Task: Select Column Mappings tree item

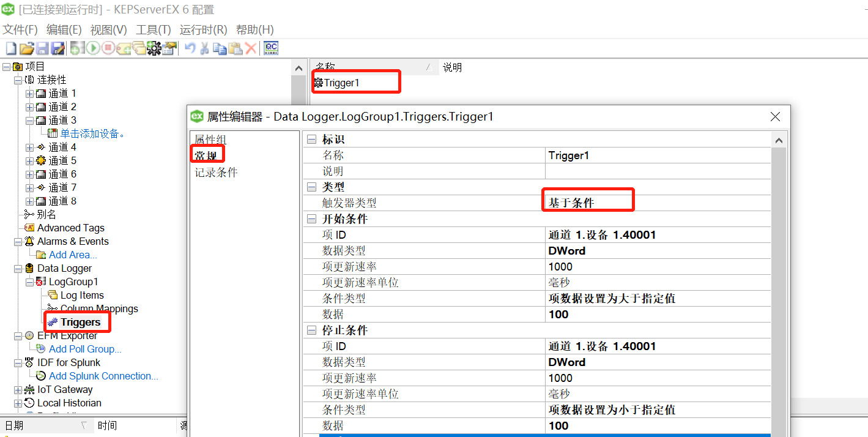Action: [99, 308]
